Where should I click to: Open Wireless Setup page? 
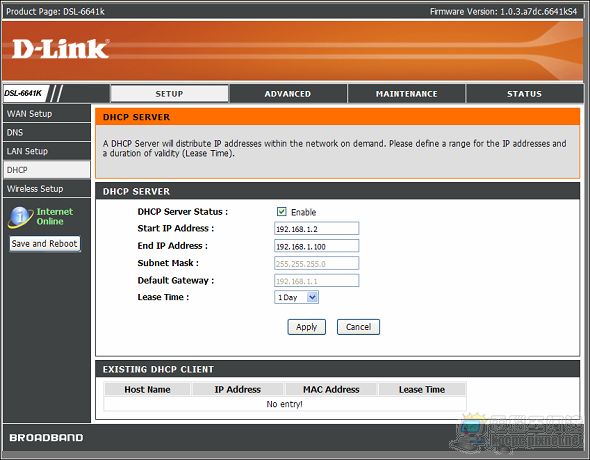coord(47,189)
